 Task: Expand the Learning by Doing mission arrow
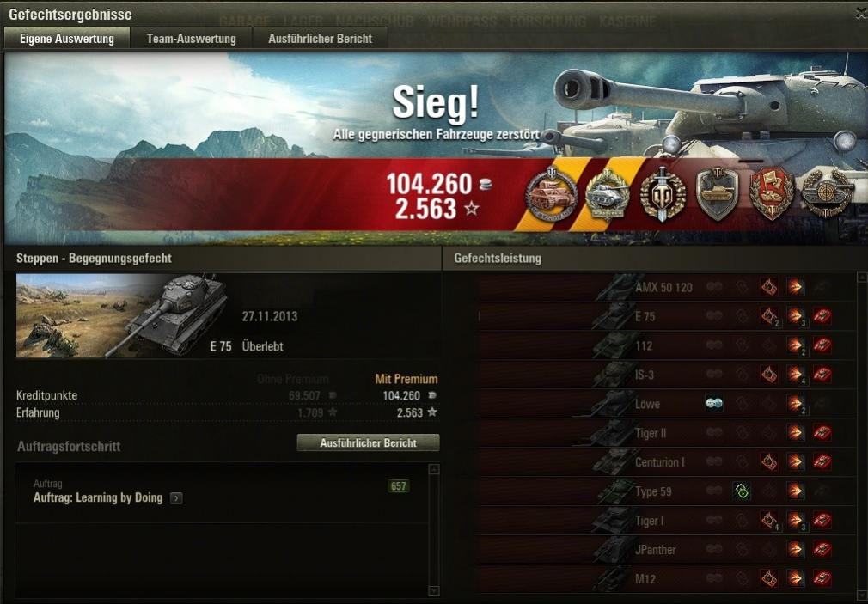[x=176, y=498]
